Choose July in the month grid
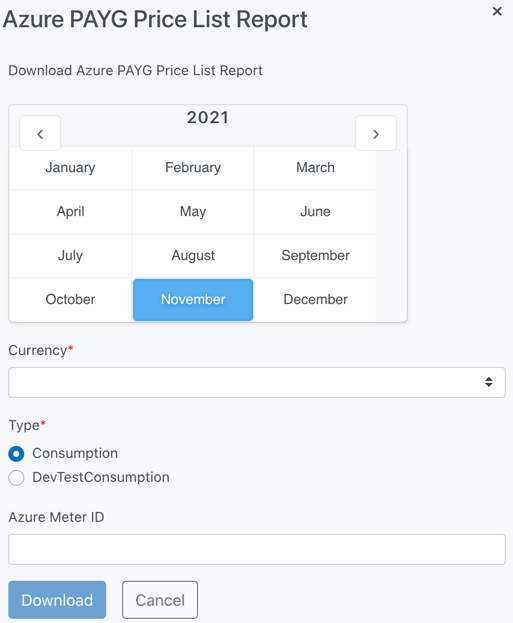 click(x=70, y=255)
